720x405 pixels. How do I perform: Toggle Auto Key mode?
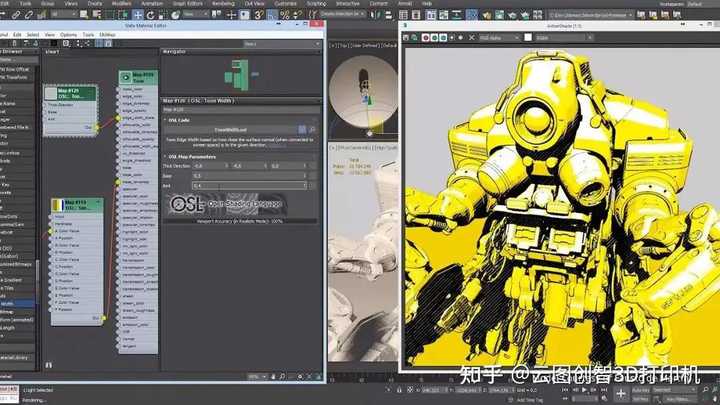pos(641,390)
